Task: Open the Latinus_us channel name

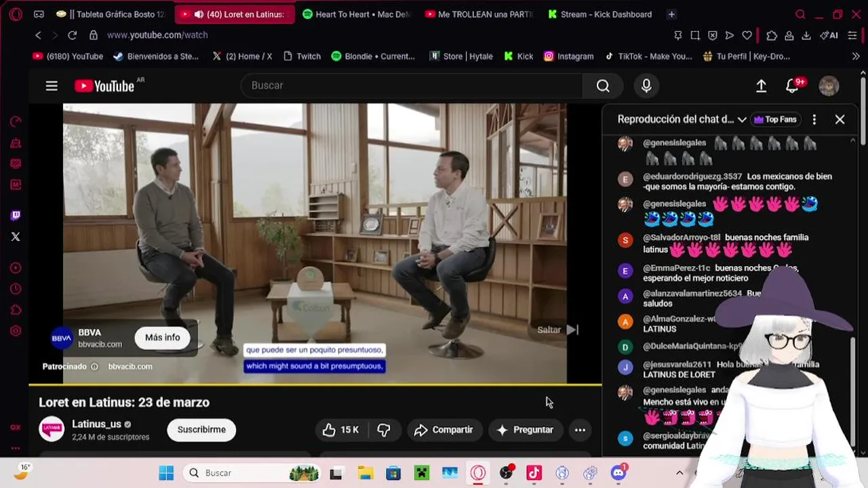Action: pos(96,424)
